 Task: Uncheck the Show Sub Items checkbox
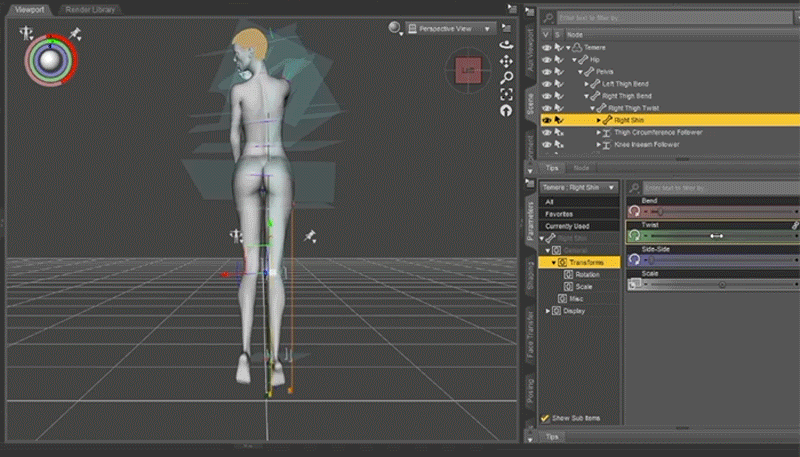click(545, 418)
